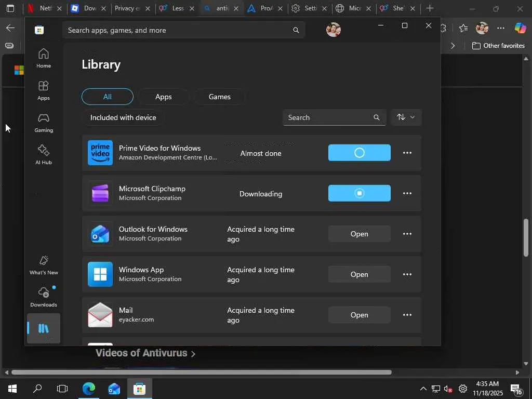Click the library search magnifier icon
532x399 pixels.
tap(376, 117)
